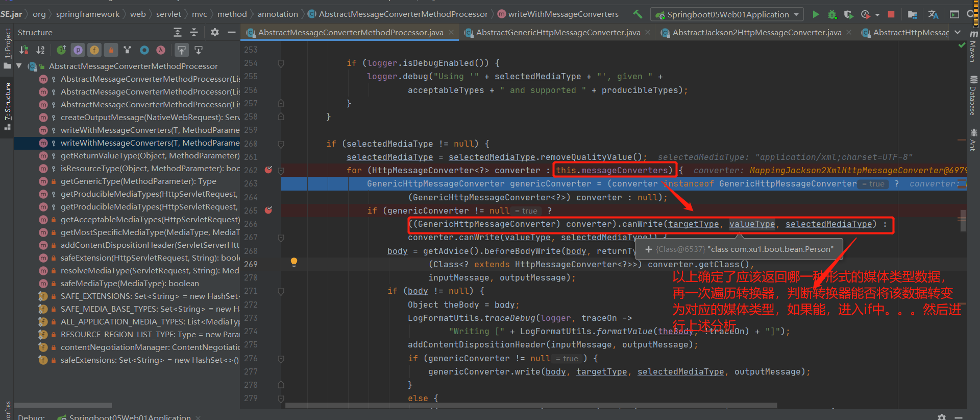Expand the Class@6537 value tooltip
Screen dimensions: 980x420
[x=649, y=249]
